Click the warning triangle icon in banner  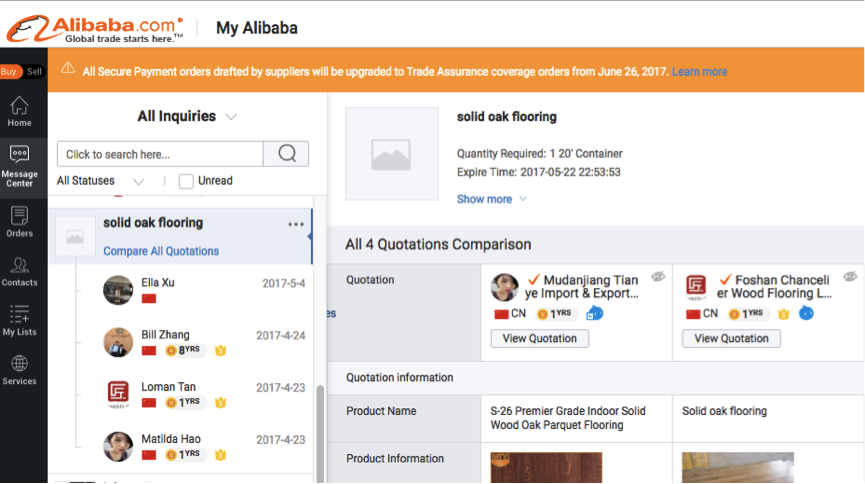coord(68,68)
